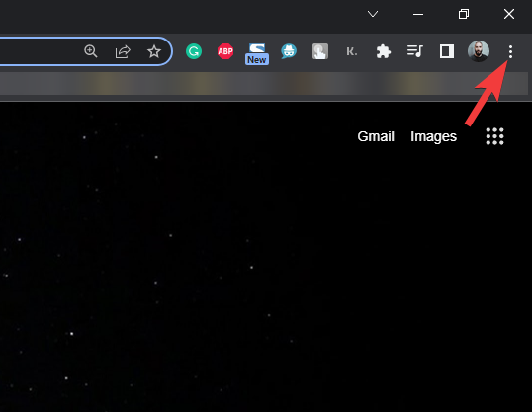Image resolution: width=532 pixels, height=412 pixels.
Task: Toggle the Chrome side panel icon
Action: click(447, 51)
